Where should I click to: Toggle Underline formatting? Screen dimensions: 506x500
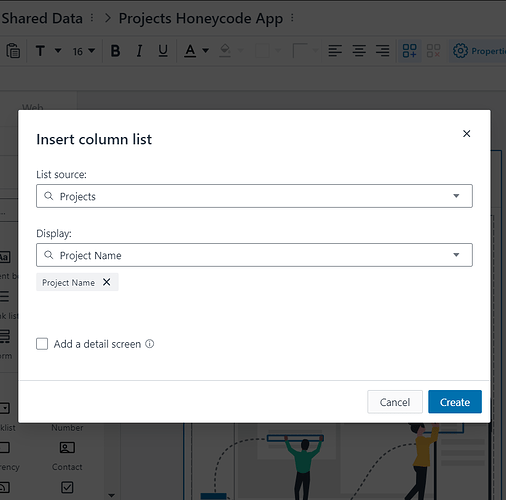point(163,51)
